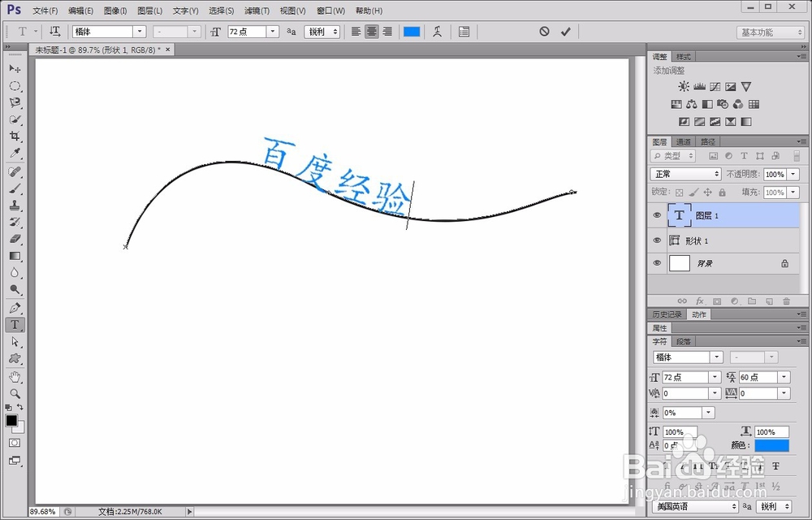This screenshot has height=520, width=812.
Task: Select the Clone Stamp tool
Action: coord(15,206)
